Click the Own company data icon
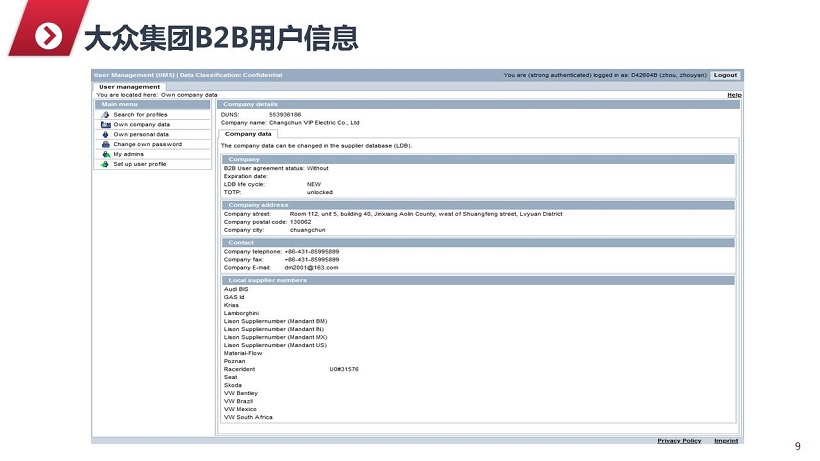 tap(105, 125)
